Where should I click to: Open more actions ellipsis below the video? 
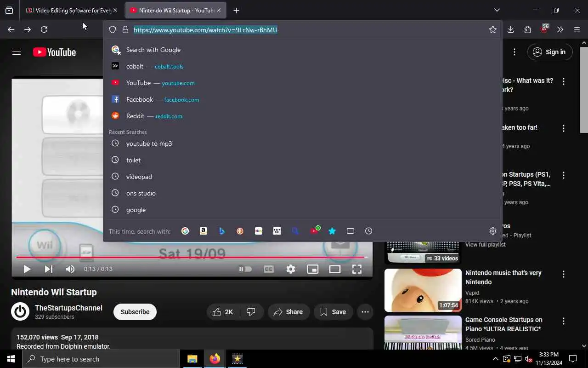click(365, 312)
